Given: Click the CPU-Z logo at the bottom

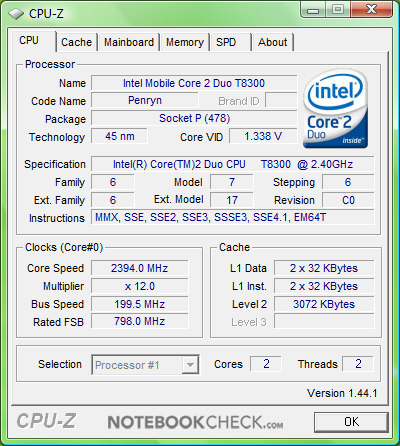Looking at the screenshot, I should pyautogui.click(x=46, y=421).
